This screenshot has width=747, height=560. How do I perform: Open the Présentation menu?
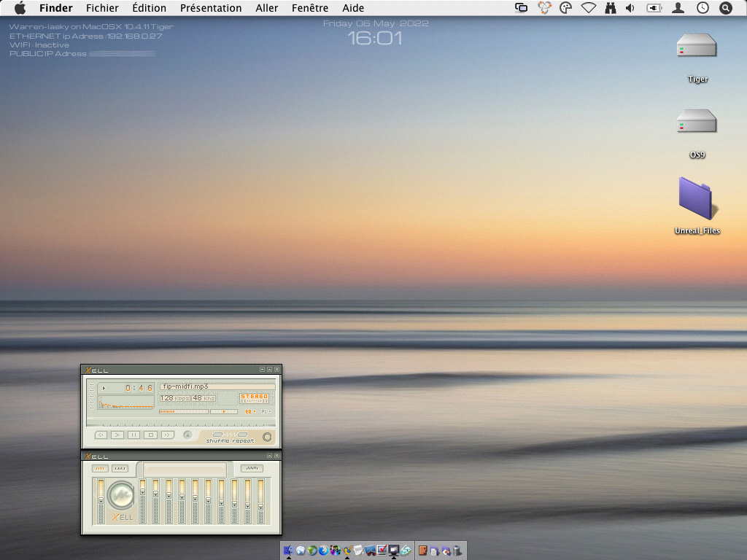pos(211,8)
